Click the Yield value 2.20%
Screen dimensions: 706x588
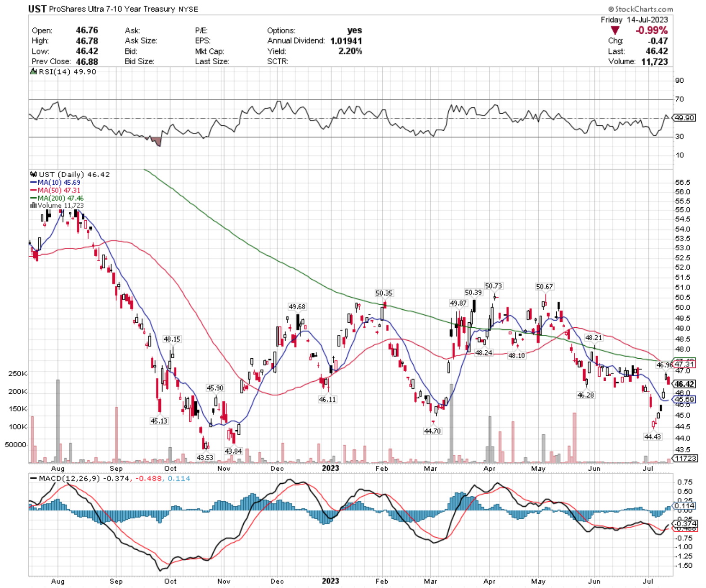(x=350, y=51)
